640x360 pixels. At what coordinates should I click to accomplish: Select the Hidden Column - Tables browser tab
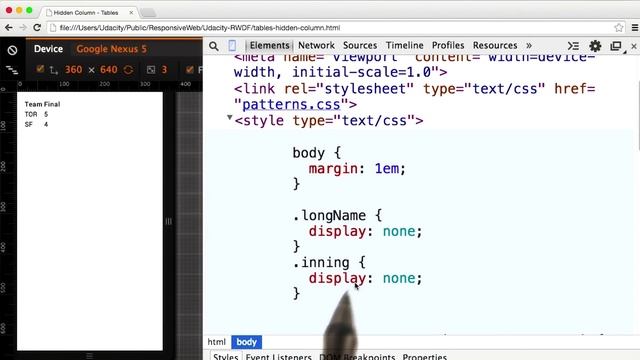click(89, 12)
